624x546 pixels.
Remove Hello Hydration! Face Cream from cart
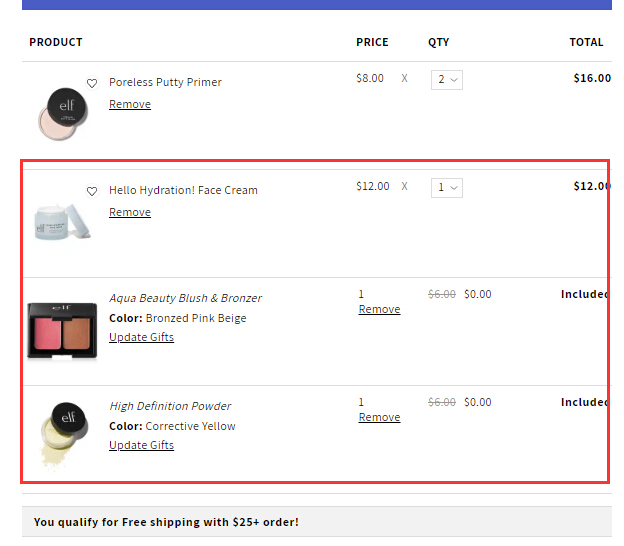130,212
